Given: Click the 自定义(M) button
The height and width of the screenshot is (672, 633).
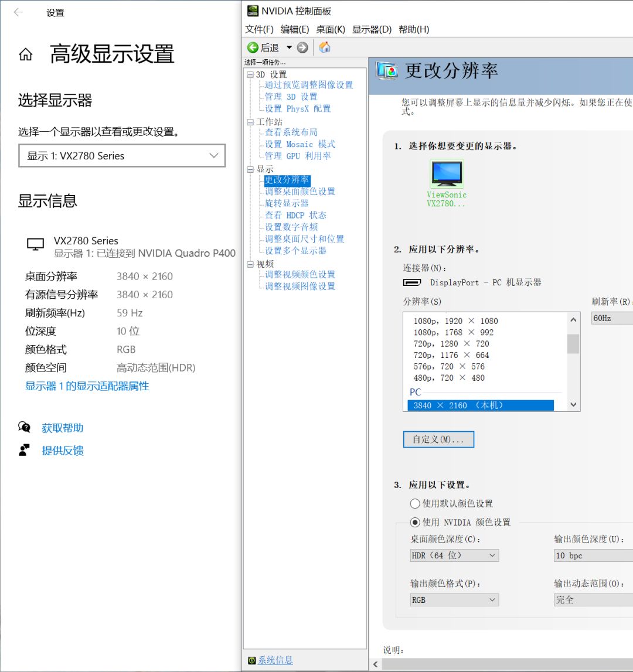Looking at the screenshot, I should [x=438, y=439].
